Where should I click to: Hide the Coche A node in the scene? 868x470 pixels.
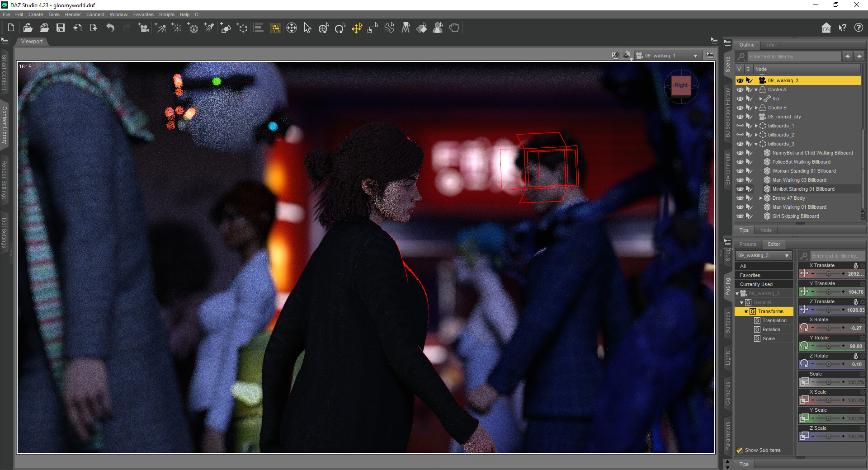coord(740,89)
